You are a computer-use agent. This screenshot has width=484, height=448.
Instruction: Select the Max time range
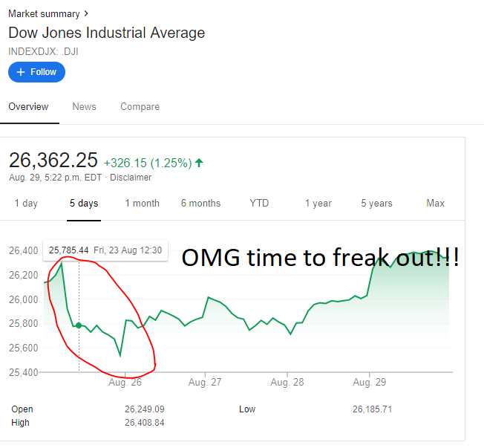tap(435, 204)
